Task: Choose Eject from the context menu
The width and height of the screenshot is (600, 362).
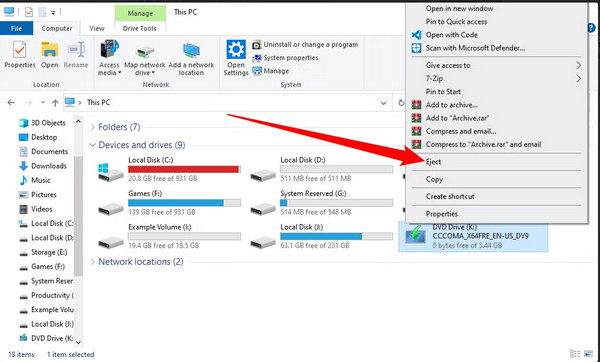Action: coord(433,162)
